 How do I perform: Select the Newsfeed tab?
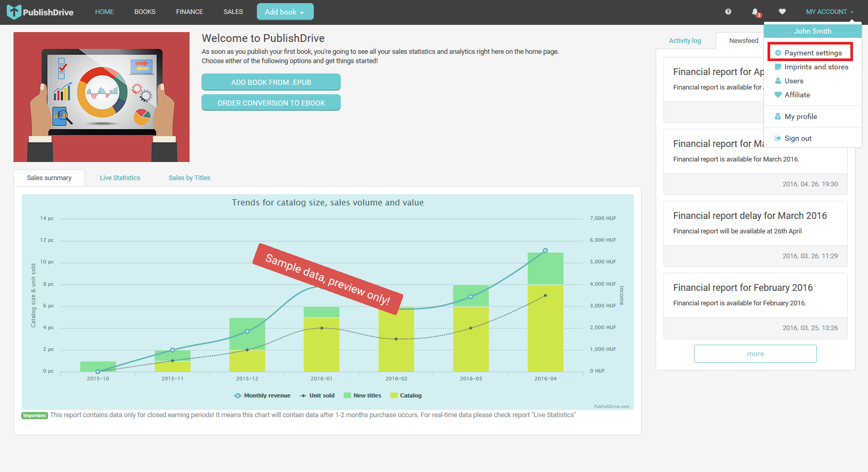pyautogui.click(x=744, y=40)
